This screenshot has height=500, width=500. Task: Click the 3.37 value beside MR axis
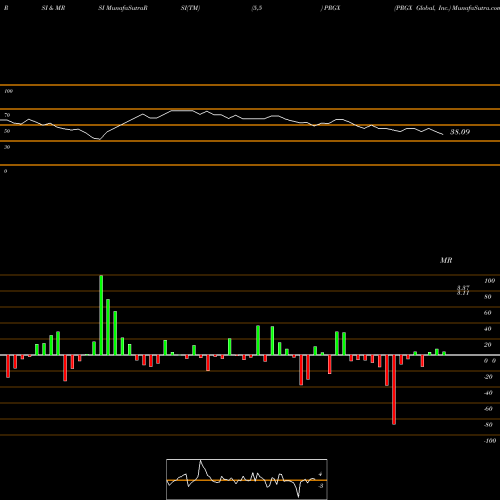point(463,288)
